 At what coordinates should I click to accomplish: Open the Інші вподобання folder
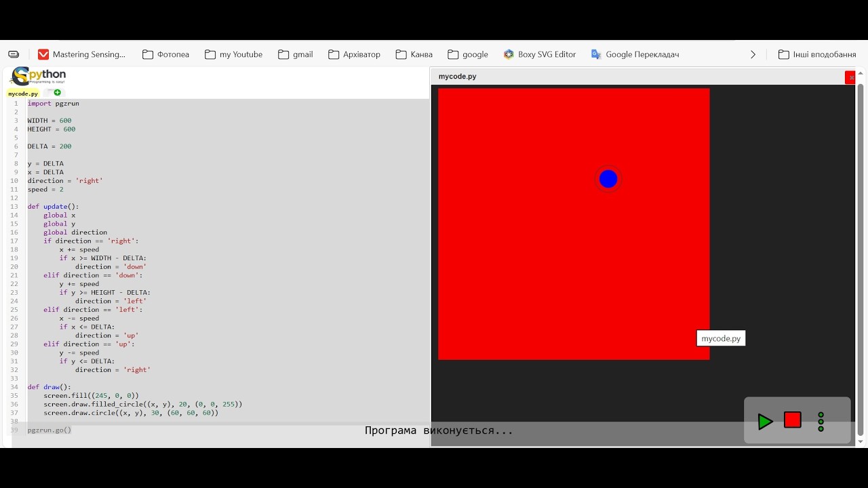tap(817, 54)
